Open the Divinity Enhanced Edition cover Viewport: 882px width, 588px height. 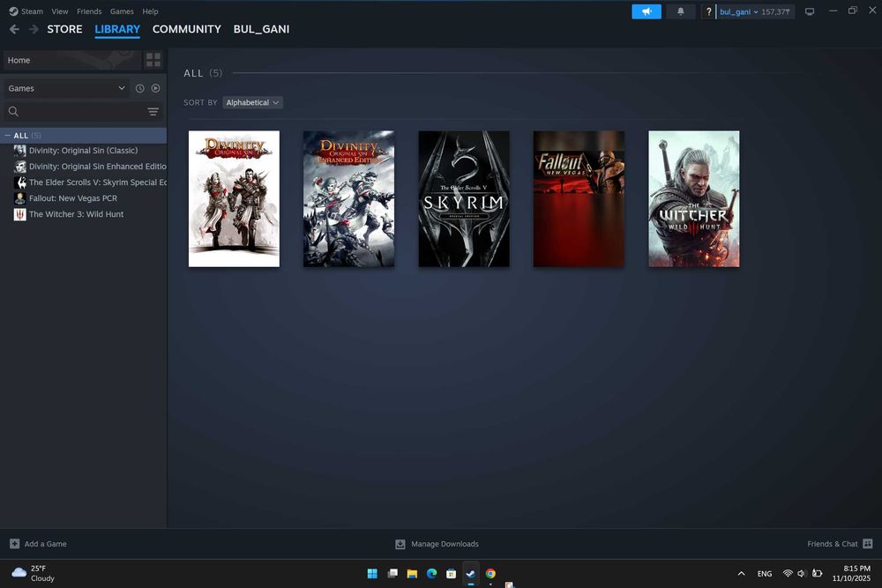(x=348, y=199)
